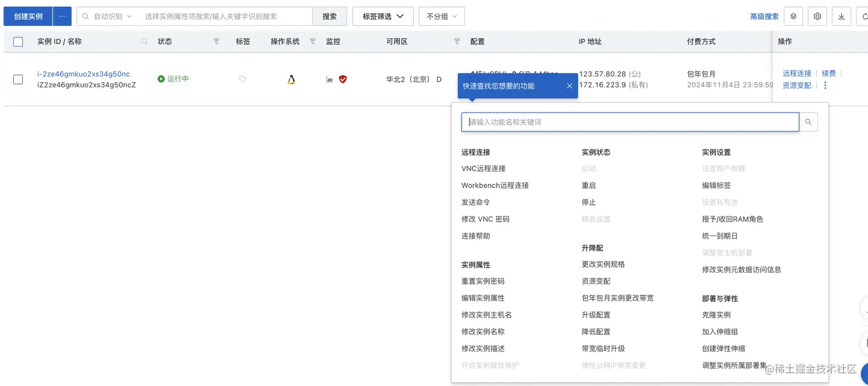Click the download export icon

[x=842, y=17]
